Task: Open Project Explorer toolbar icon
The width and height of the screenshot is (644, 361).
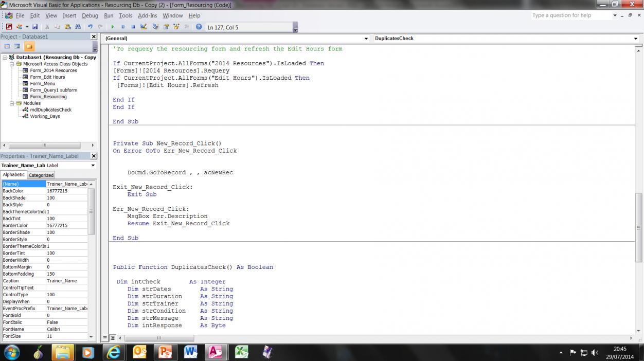Action: (x=155, y=27)
